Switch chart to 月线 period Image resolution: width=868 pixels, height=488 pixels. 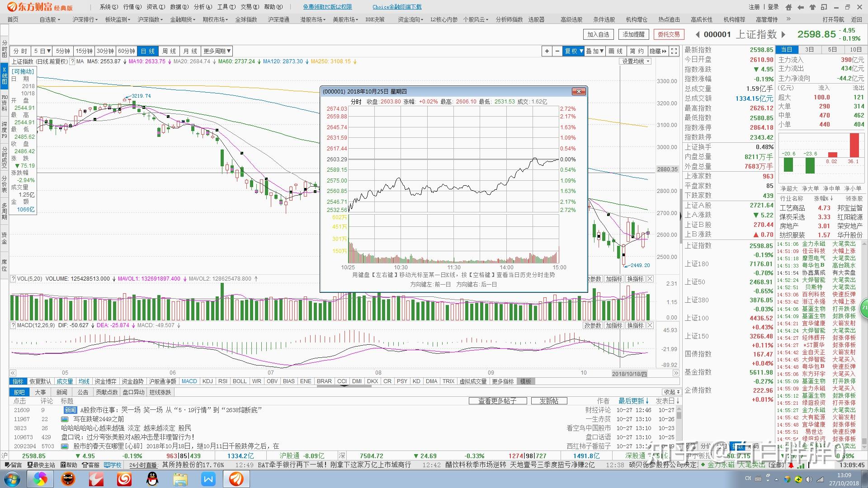[x=190, y=51]
